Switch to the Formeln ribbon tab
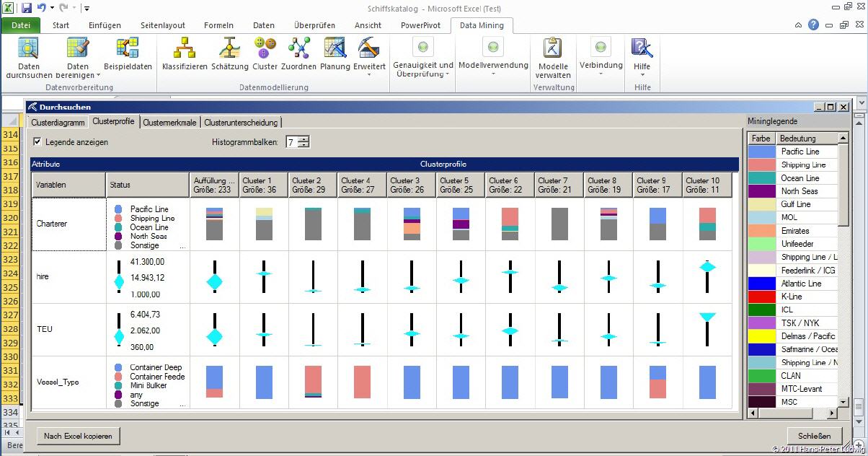Screen dimensions: 868x456 click(x=218, y=25)
